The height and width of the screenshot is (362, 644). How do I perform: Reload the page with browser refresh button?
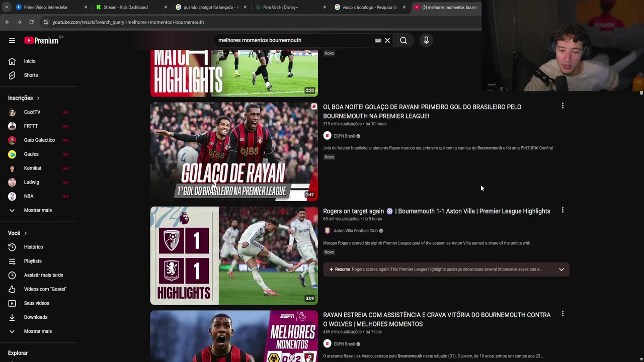point(31,22)
